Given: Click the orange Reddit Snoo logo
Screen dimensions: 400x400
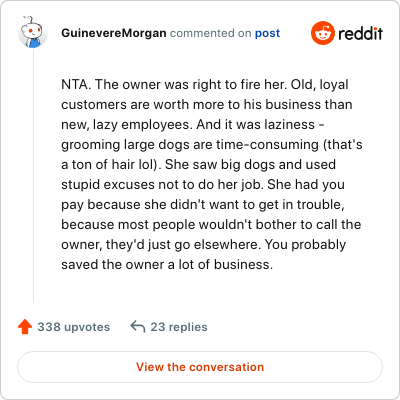Looking at the screenshot, I should [x=322, y=33].
